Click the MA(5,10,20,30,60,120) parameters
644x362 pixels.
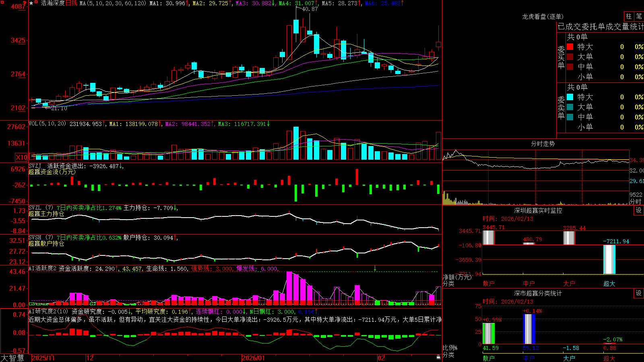(x=113, y=3)
